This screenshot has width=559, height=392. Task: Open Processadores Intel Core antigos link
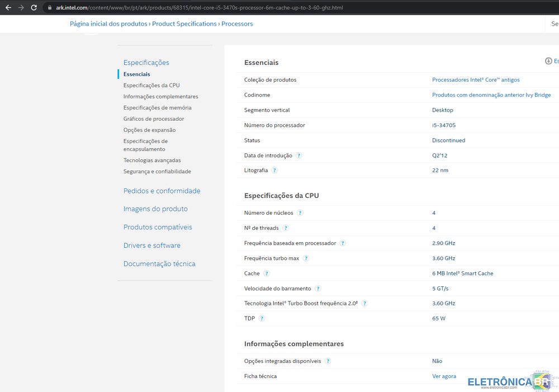click(x=476, y=80)
